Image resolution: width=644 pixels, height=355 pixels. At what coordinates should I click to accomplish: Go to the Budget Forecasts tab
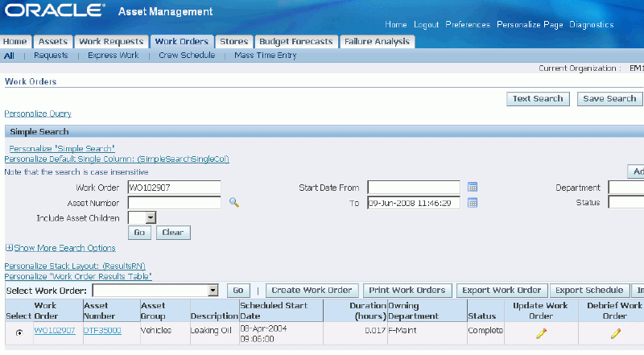[x=296, y=42]
